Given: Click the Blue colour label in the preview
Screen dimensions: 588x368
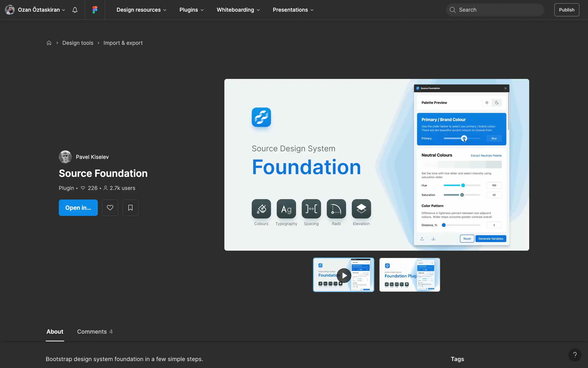Looking at the screenshot, I should click(494, 138).
